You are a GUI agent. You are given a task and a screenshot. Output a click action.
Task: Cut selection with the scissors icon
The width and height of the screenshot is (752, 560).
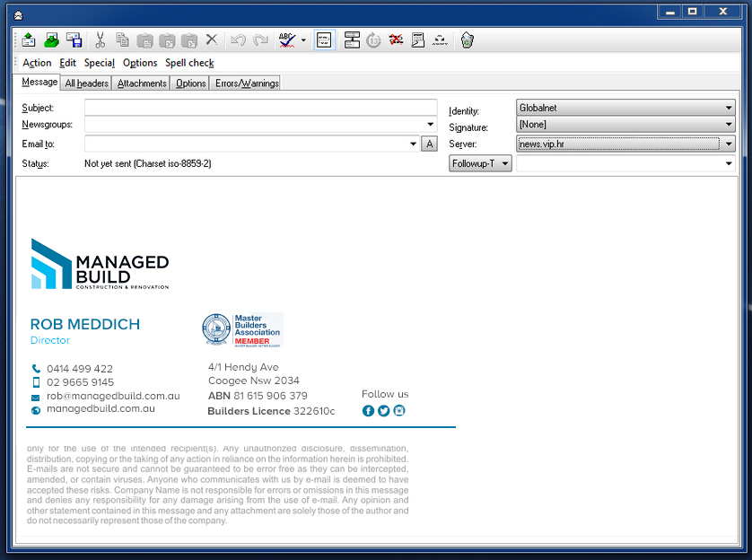coord(100,40)
